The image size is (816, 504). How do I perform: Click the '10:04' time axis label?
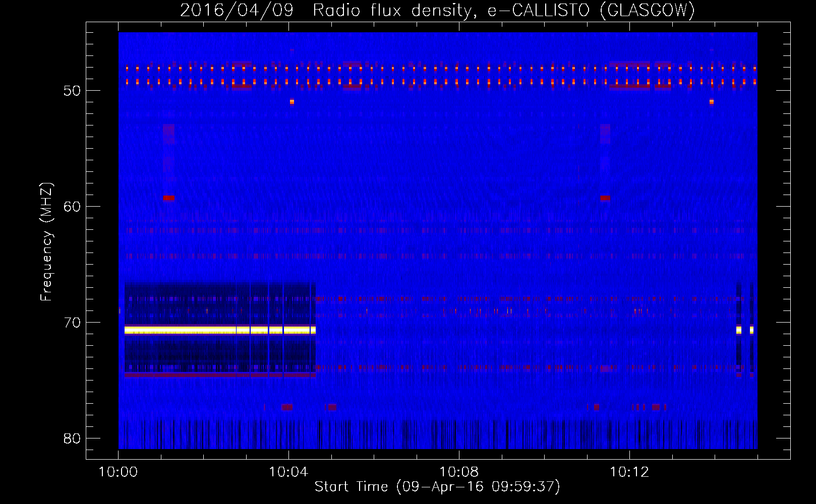[288, 472]
